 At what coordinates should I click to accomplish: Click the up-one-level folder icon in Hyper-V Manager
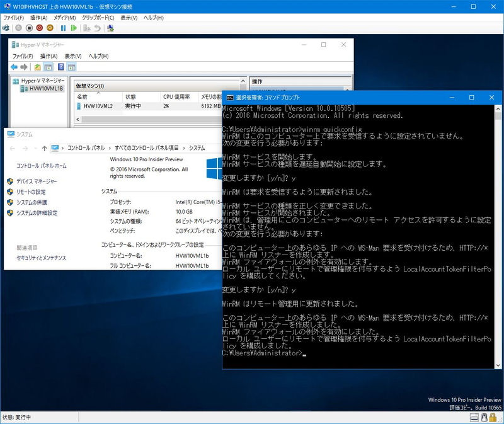click(x=38, y=67)
